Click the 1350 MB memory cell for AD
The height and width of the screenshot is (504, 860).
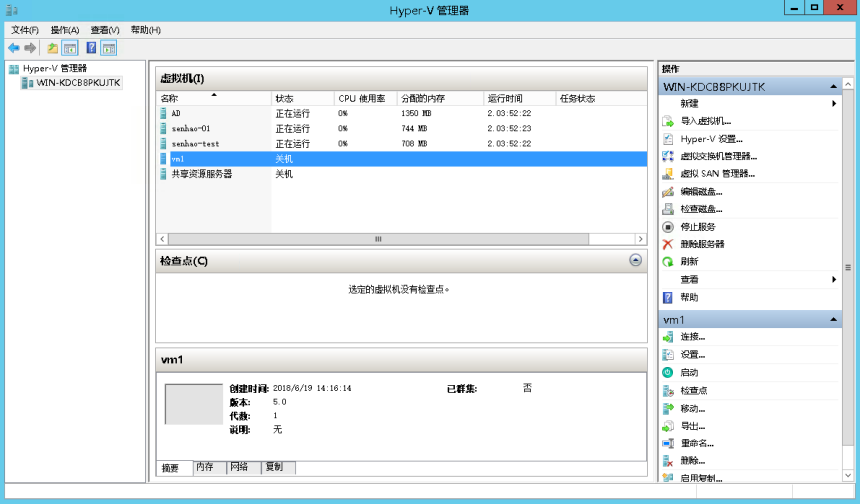point(416,114)
